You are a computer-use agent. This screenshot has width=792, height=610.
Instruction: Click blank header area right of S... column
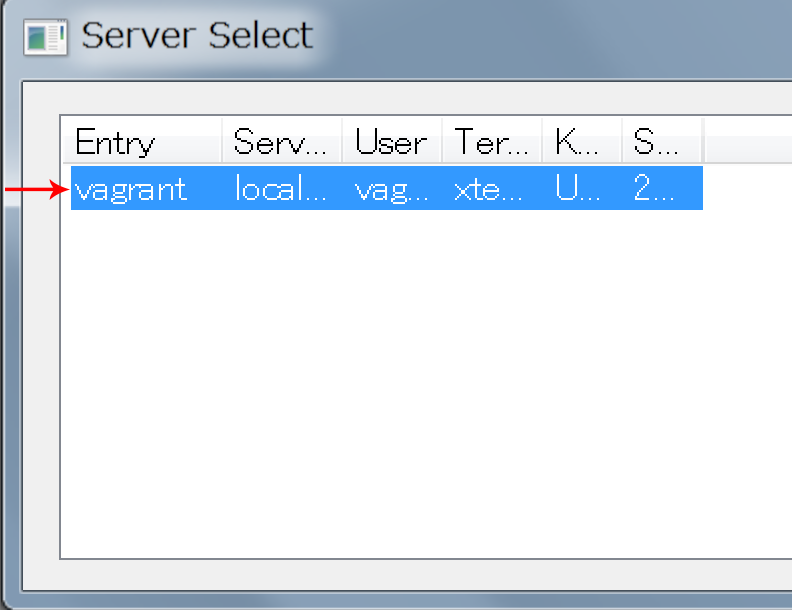[745, 142]
